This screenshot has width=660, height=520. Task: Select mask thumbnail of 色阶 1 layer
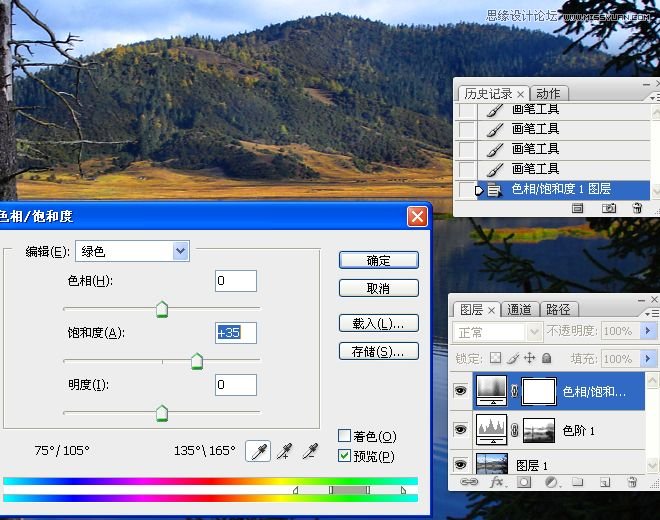pyautogui.click(x=539, y=430)
